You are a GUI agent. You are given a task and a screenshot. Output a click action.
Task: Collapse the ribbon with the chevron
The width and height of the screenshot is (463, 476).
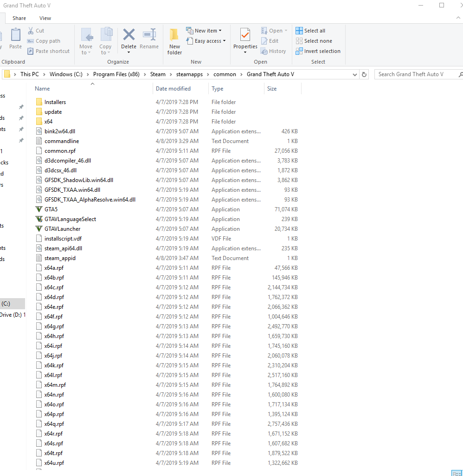click(458, 18)
